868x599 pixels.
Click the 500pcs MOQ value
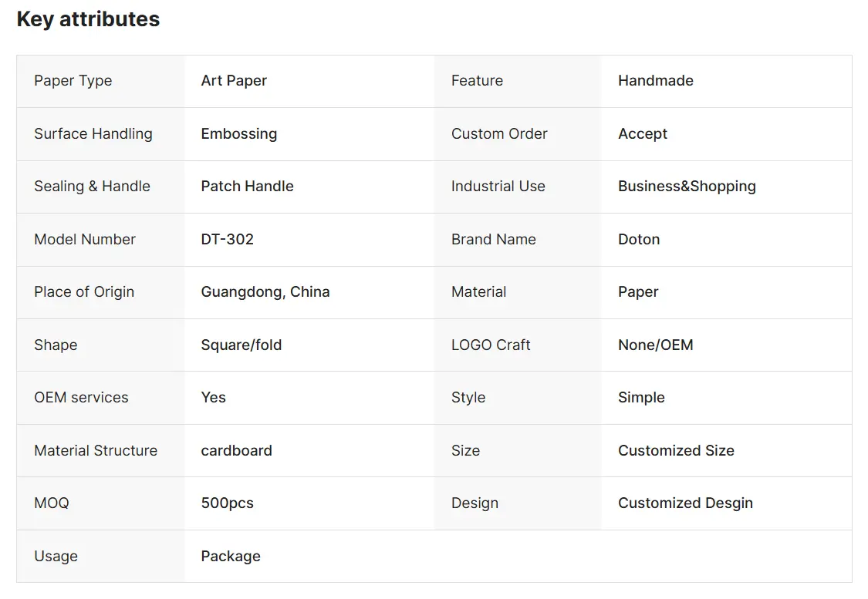227,503
